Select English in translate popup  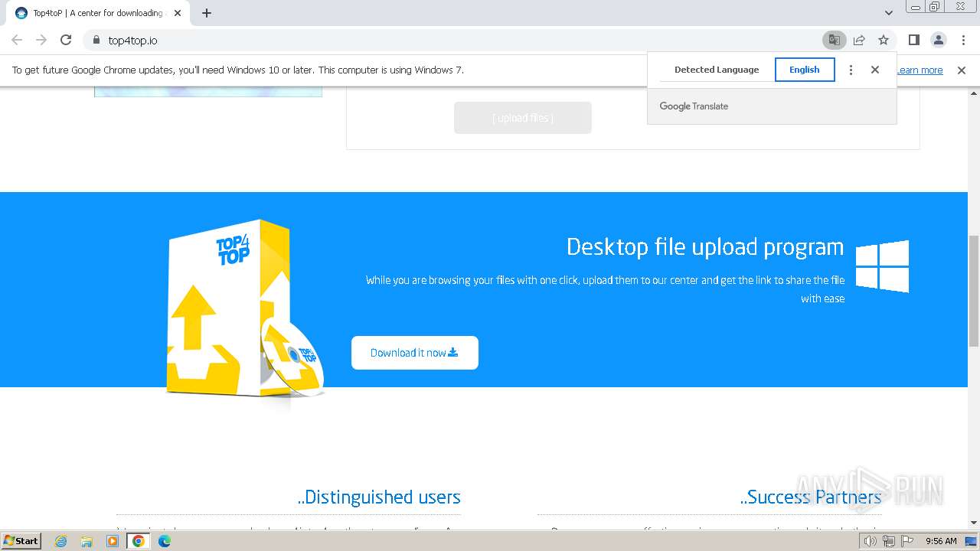[805, 70]
